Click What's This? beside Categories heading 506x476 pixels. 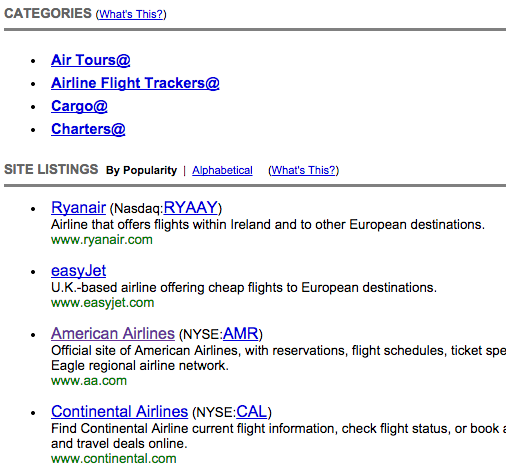[x=131, y=14]
